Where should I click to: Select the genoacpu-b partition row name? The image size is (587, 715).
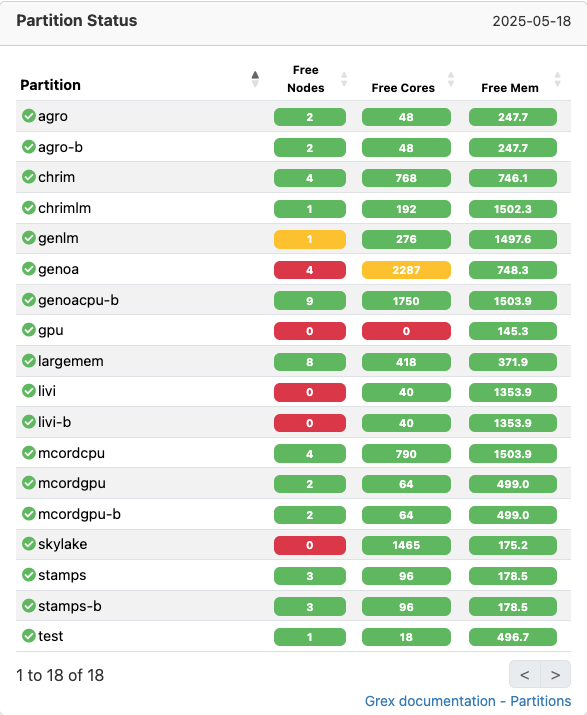pos(78,300)
